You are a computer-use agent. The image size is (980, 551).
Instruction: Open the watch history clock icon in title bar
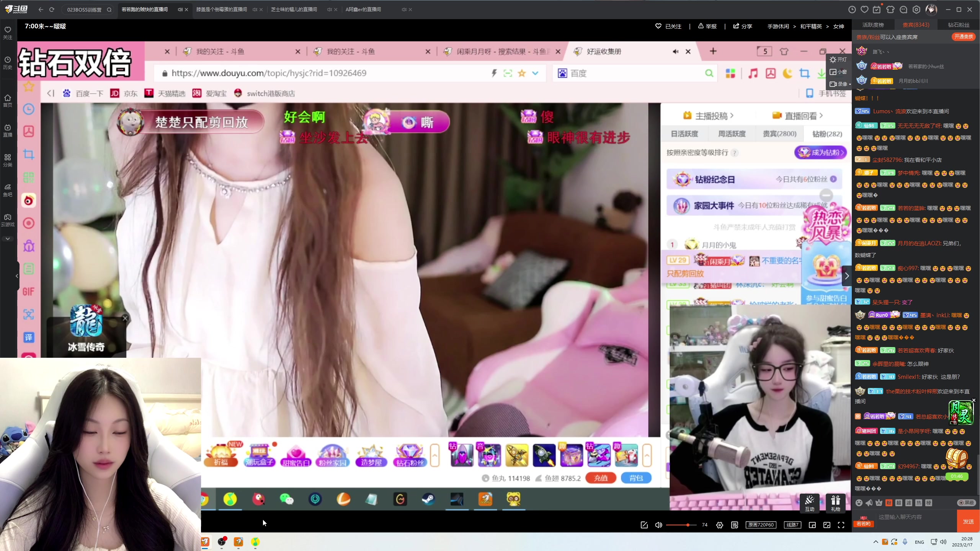point(852,10)
